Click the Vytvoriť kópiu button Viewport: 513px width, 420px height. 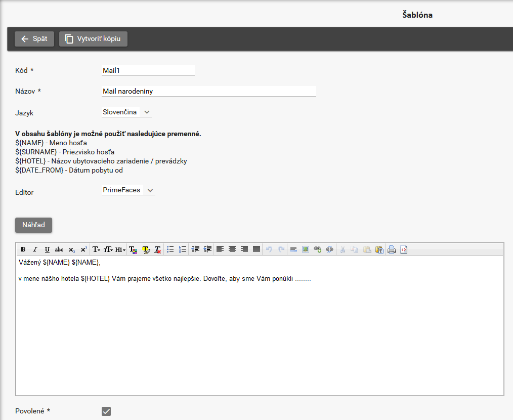point(93,39)
